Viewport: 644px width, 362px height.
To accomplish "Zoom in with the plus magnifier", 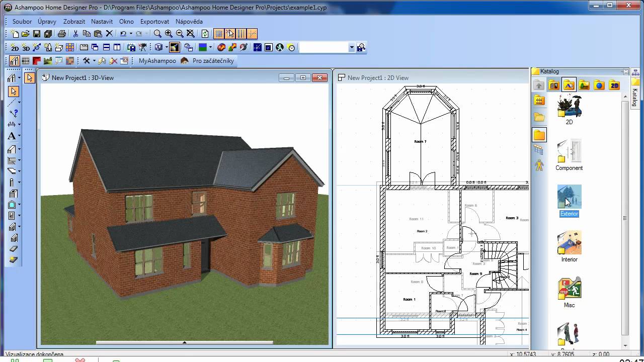I will [169, 34].
